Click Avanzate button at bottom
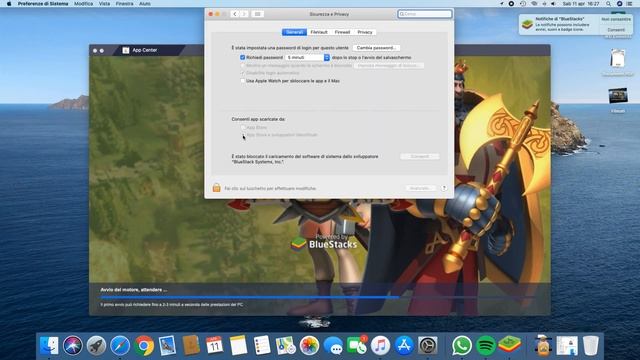The image size is (640, 360). [x=420, y=188]
